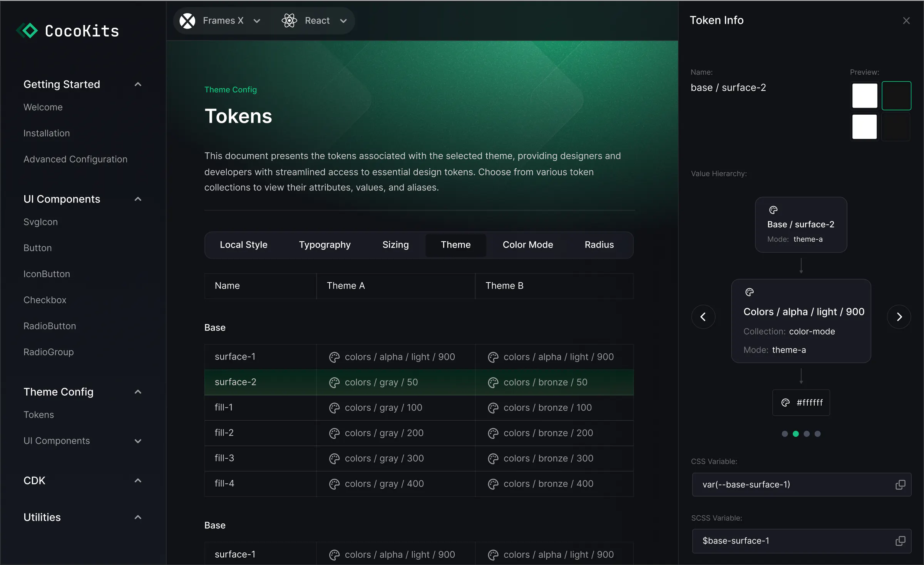Click palette icon for colors / bronze / 200
The width and height of the screenshot is (924, 565).
click(493, 433)
